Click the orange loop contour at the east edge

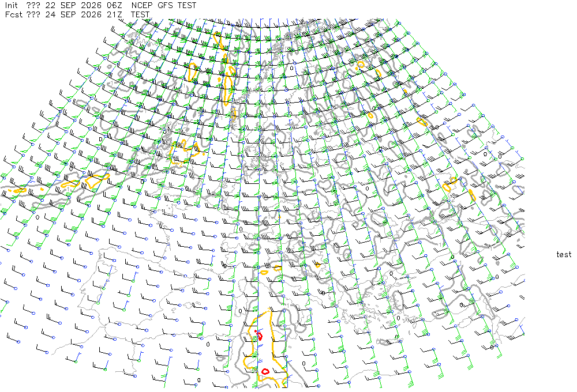click(x=451, y=184)
